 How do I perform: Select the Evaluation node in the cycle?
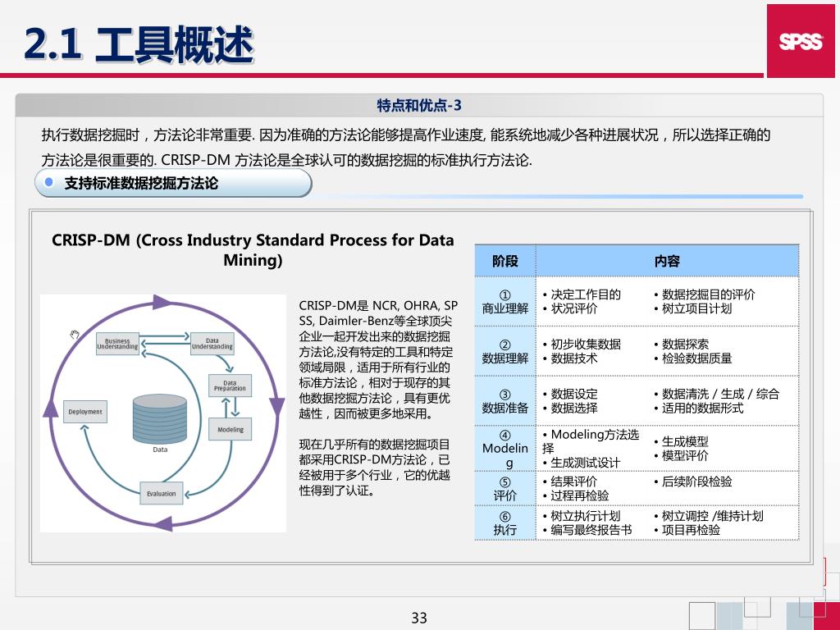[161, 493]
